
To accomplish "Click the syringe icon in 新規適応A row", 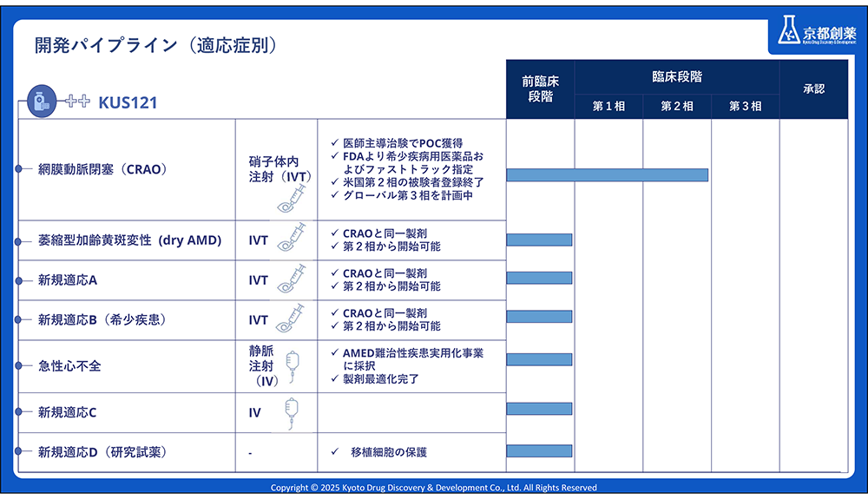I will point(291,279).
